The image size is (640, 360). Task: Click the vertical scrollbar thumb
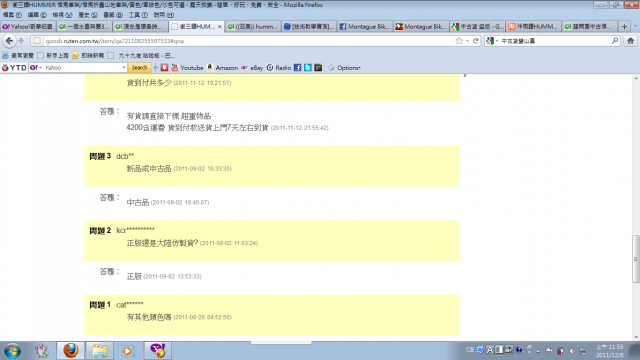coord(636,259)
